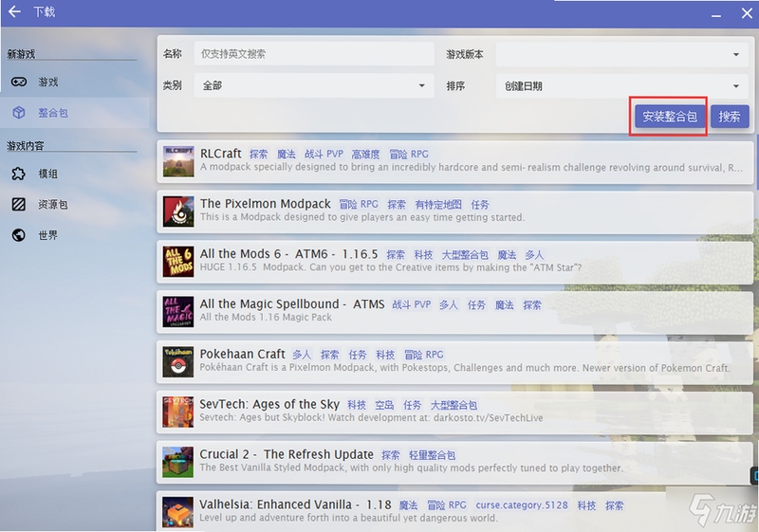Open the 世界 globe icon item

(18, 235)
